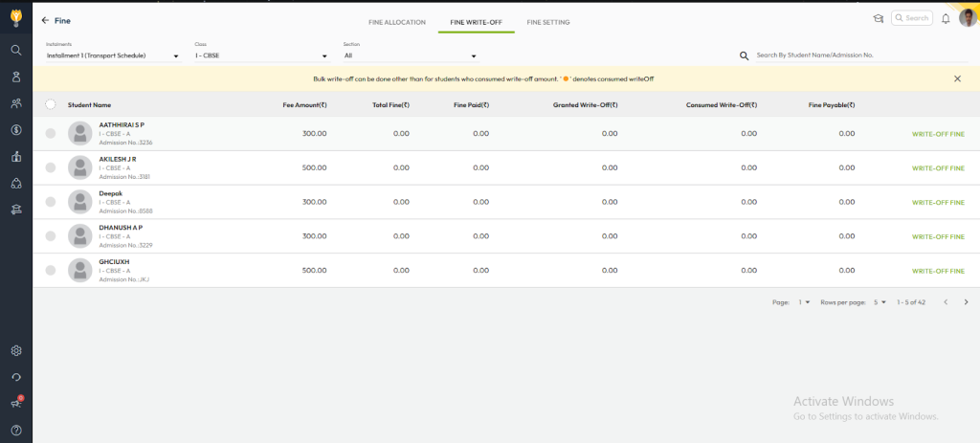The height and width of the screenshot is (443, 980).
Task: Open the notifications bell
Action: point(946,18)
